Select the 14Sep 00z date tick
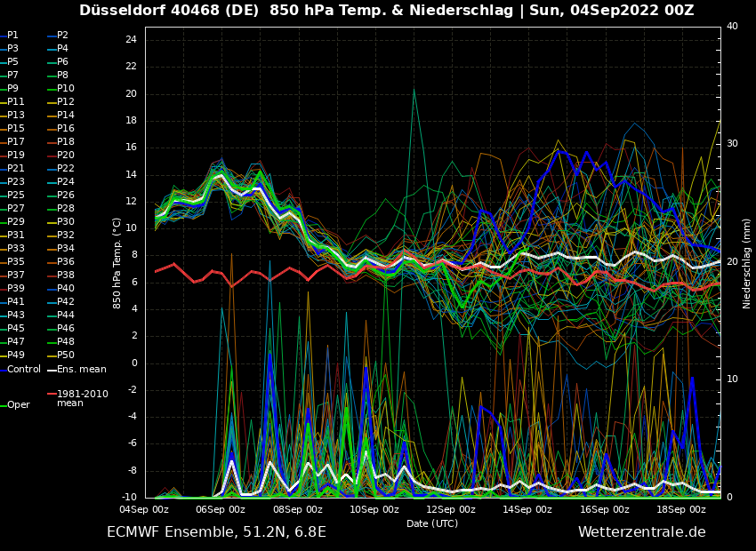 click(x=527, y=509)
